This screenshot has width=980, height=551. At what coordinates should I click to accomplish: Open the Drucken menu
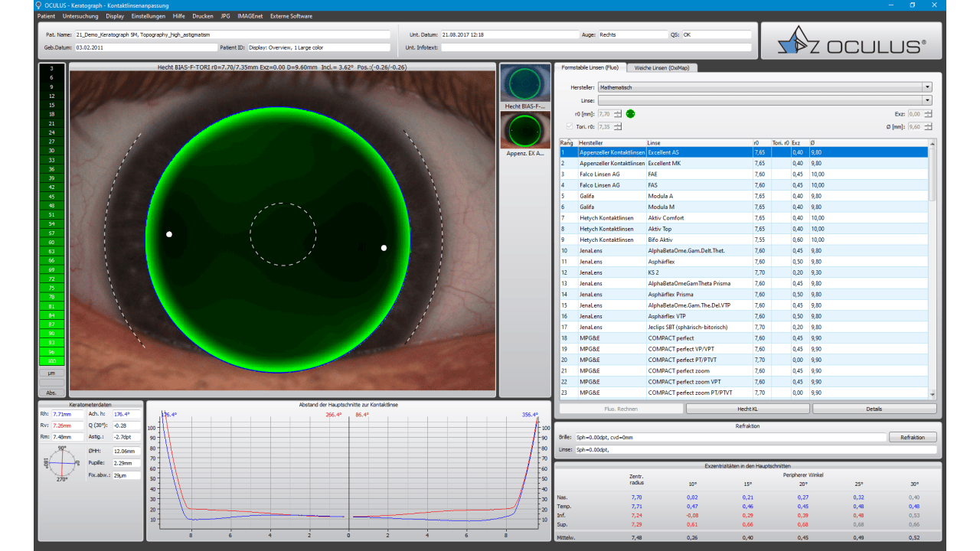(x=203, y=15)
